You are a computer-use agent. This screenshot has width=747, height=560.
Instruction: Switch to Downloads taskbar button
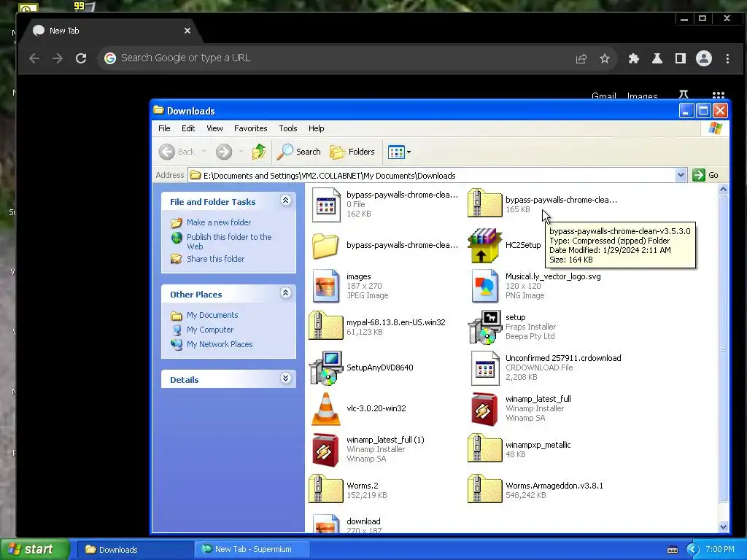point(133,550)
